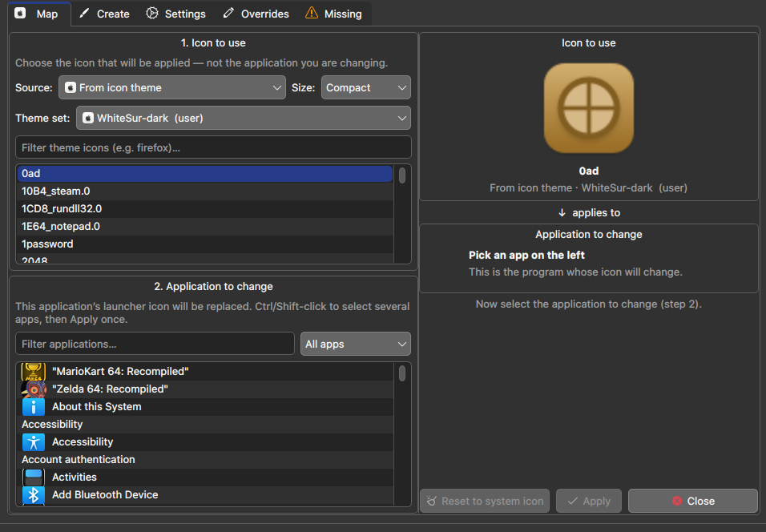The image size is (766, 532).
Task: Click the blue Accessibility figure icon
Action: pos(33,442)
